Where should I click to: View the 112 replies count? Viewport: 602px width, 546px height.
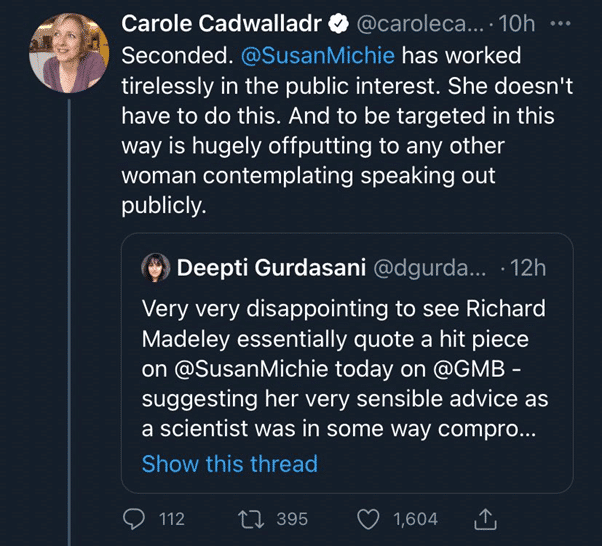click(x=172, y=518)
